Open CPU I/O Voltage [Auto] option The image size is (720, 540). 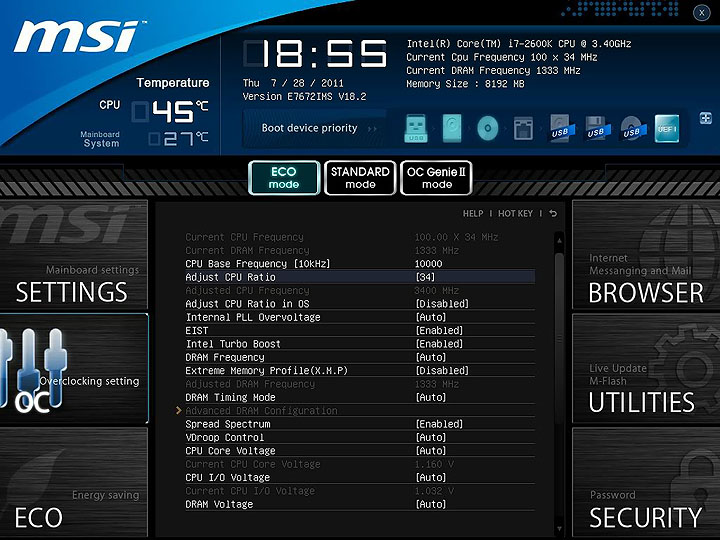(431, 477)
